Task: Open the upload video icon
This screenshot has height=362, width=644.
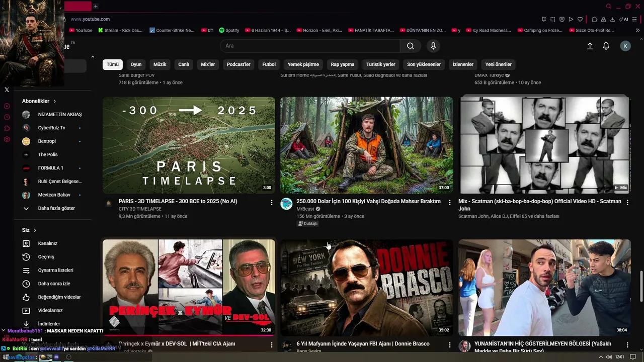Action: coord(590,46)
